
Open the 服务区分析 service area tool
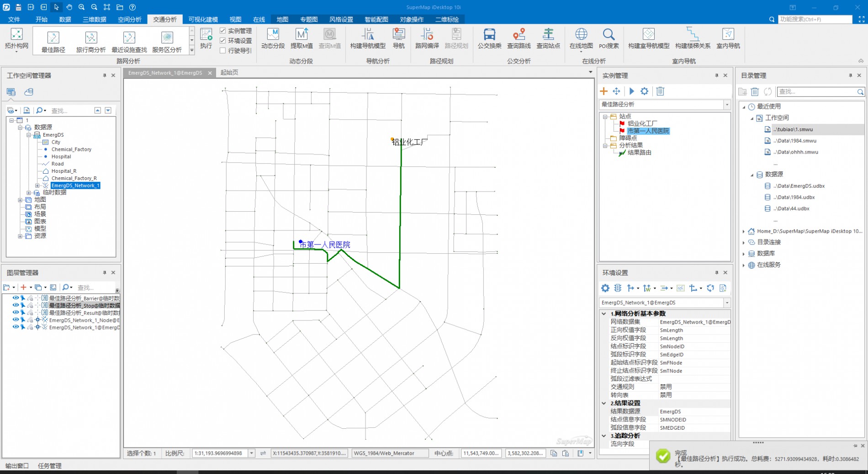(x=167, y=41)
